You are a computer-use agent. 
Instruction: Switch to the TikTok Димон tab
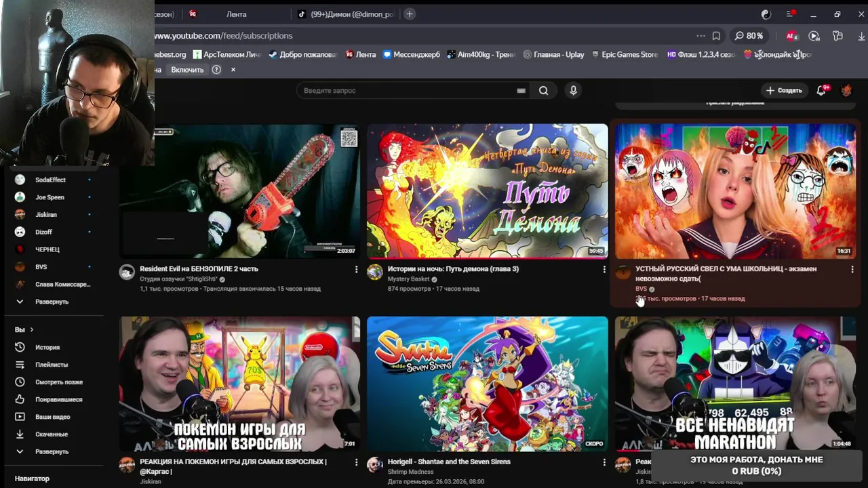click(x=346, y=14)
